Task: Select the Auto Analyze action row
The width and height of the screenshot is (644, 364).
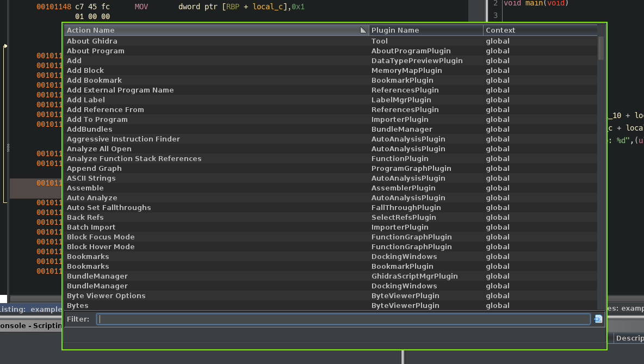Action: [x=331, y=198]
